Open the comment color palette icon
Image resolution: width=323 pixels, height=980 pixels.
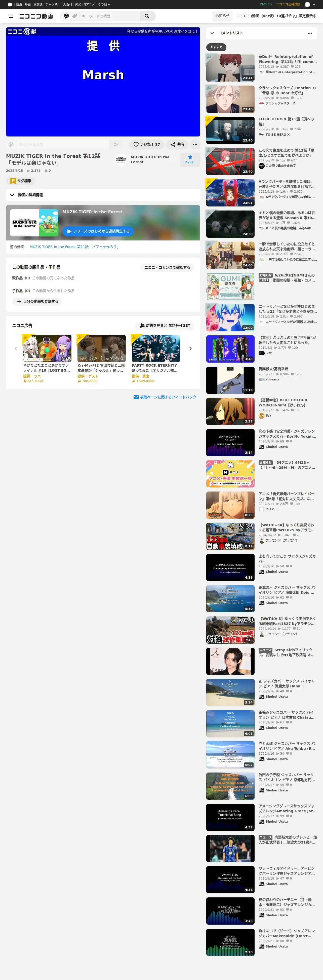coord(11,145)
